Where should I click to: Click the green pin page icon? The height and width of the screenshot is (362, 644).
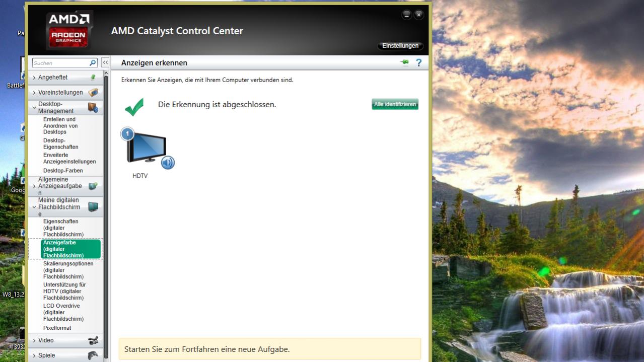tap(404, 62)
